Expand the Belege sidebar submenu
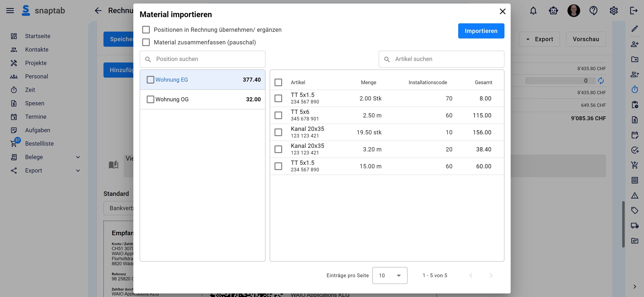The height and width of the screenshot is (297, 644). coord(78,157)
